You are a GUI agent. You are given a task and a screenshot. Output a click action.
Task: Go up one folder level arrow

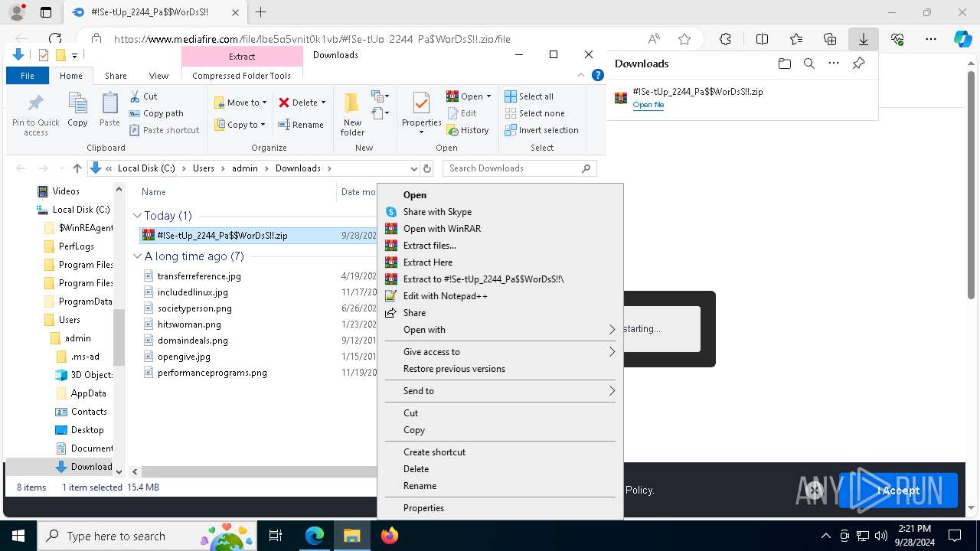pyautogui.click(x=77, y=168)
